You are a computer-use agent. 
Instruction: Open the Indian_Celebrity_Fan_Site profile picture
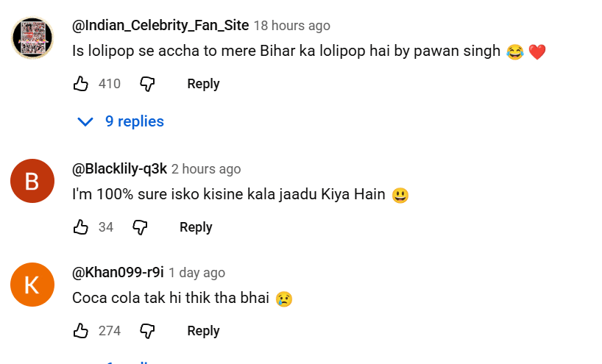click(32, 37)
